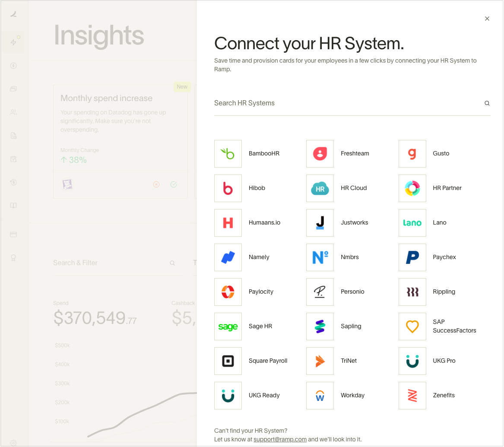
Task: Click the Gusto name label
Action: pos(441,154)
